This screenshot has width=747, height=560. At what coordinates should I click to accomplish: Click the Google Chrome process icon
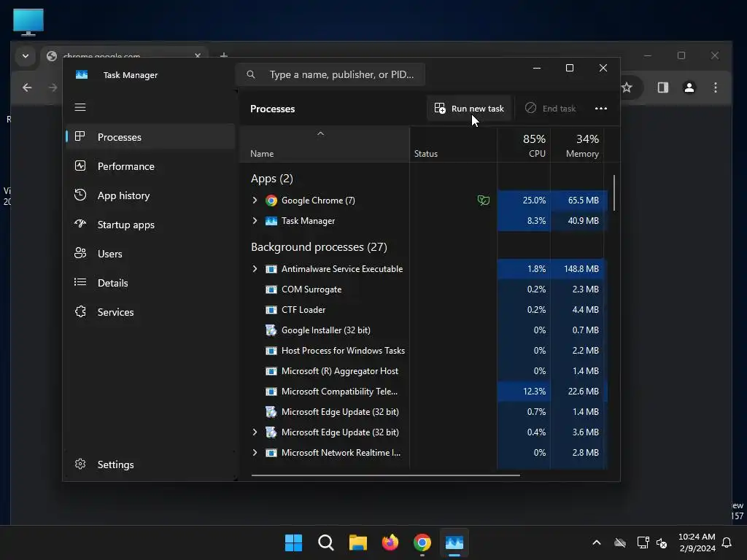271,201
